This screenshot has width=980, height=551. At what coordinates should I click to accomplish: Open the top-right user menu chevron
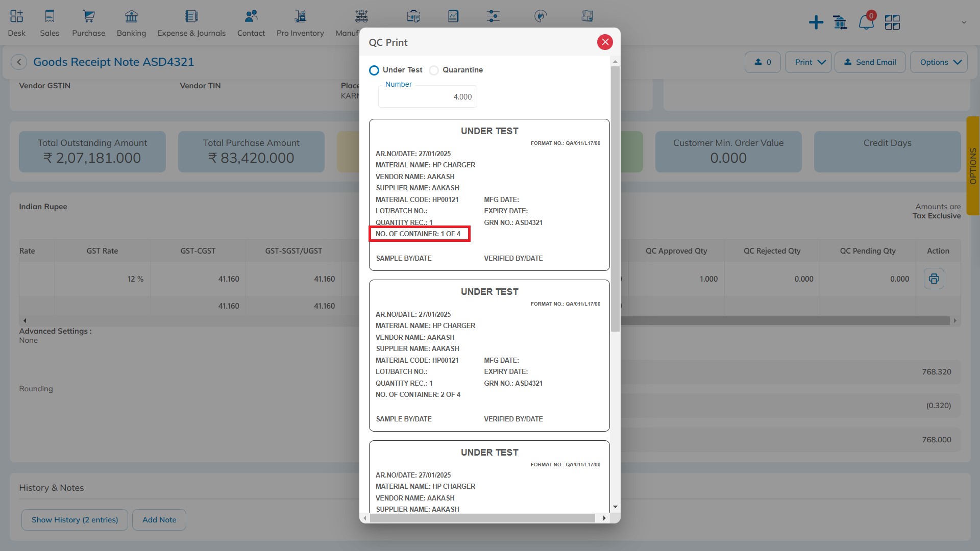coord(964,22)
